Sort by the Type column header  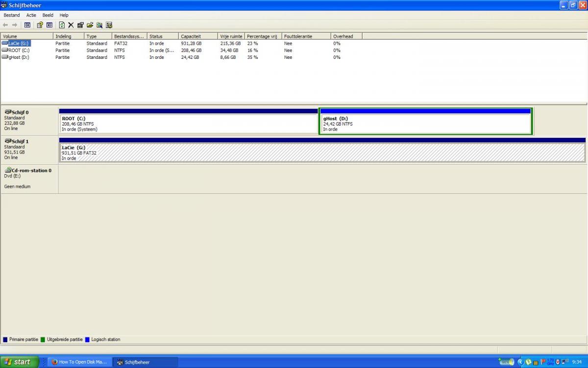(98, 36)
